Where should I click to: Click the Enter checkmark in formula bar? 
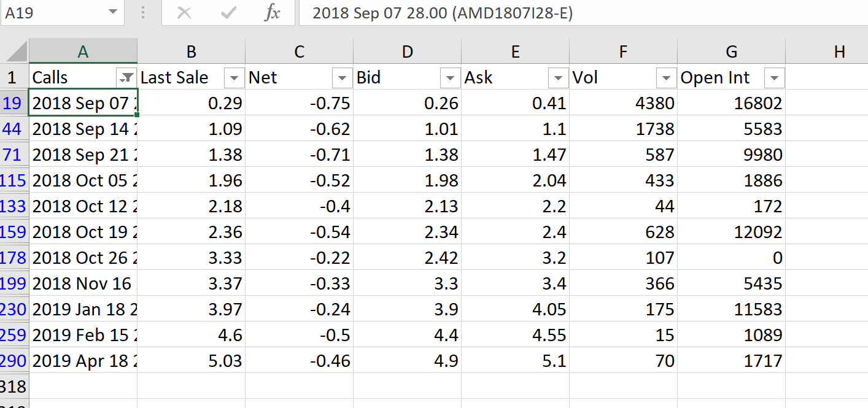(228, 13)
